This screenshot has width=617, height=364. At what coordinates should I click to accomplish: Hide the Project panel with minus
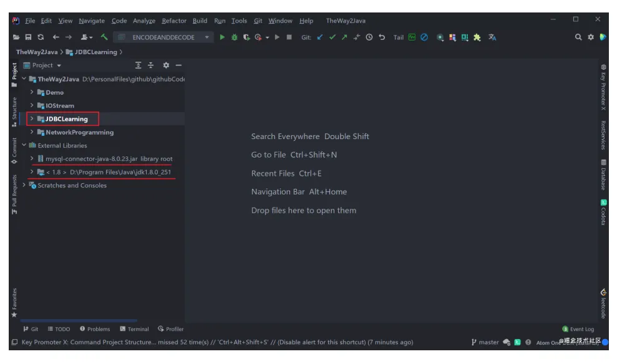click(178, 65)
